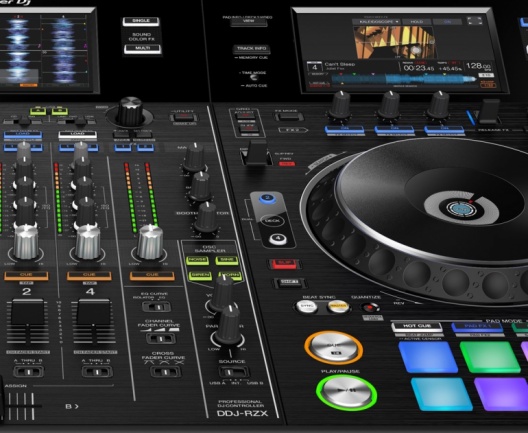Click the FX MODE button
This screenshot has width=528, height=433.
coord(289,117)
